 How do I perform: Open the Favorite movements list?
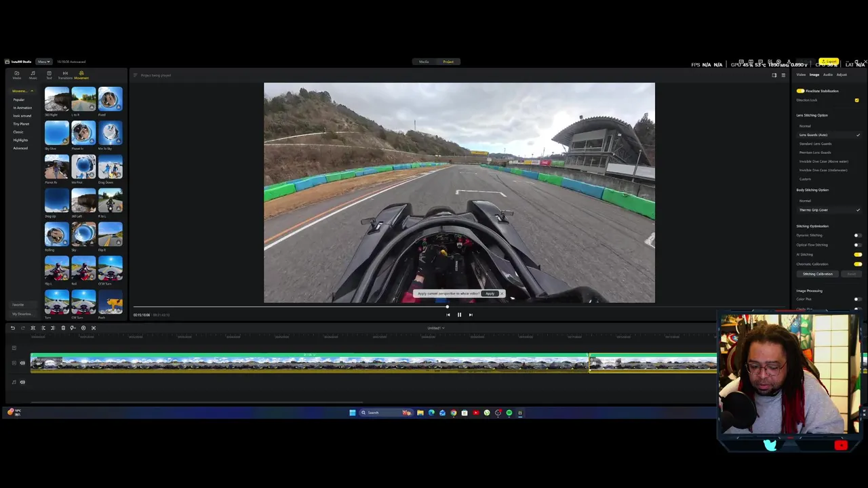(x=19, y=305)
